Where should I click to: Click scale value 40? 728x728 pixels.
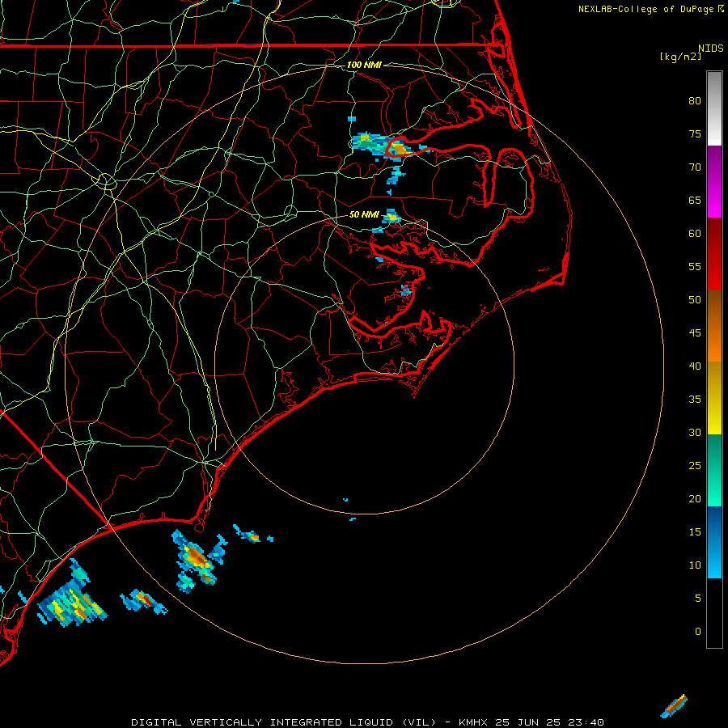[x=695, y=366]
